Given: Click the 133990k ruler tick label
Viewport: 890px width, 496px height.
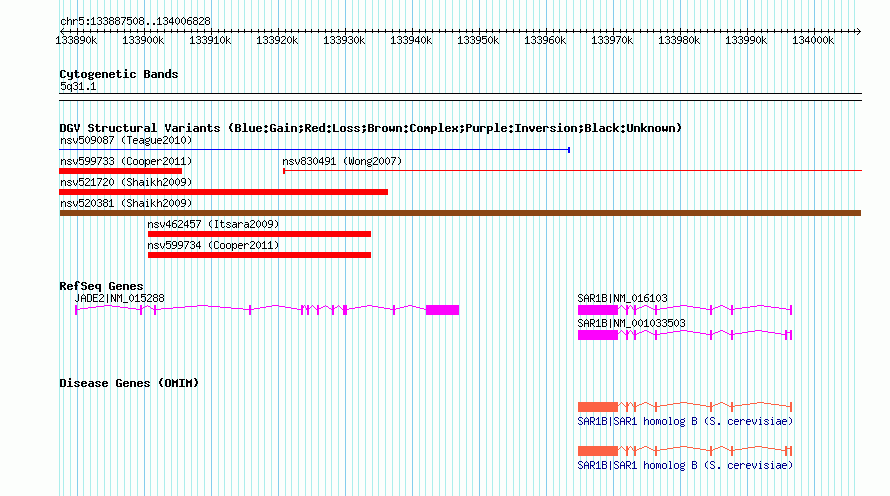Looking at the screenshot, I should (746, 41).
